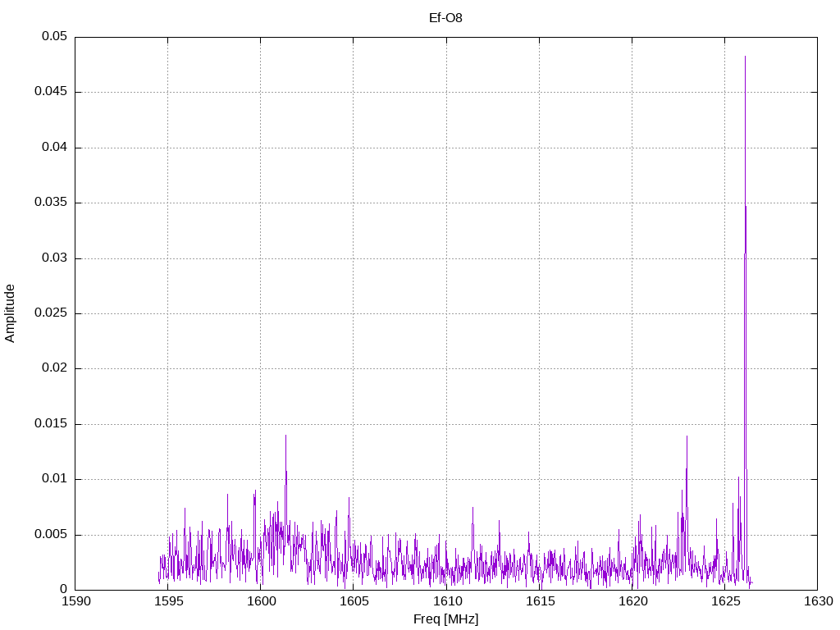Screen dimensions: 840x630
Task: Click the 1610 x-axis tick label
Action: click(447, 601)
